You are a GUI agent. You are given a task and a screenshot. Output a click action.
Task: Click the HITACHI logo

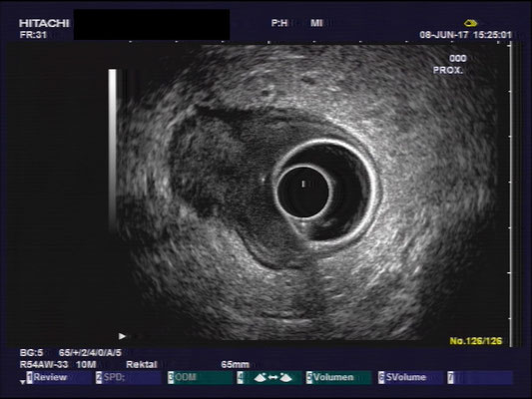tap(44, 23)
